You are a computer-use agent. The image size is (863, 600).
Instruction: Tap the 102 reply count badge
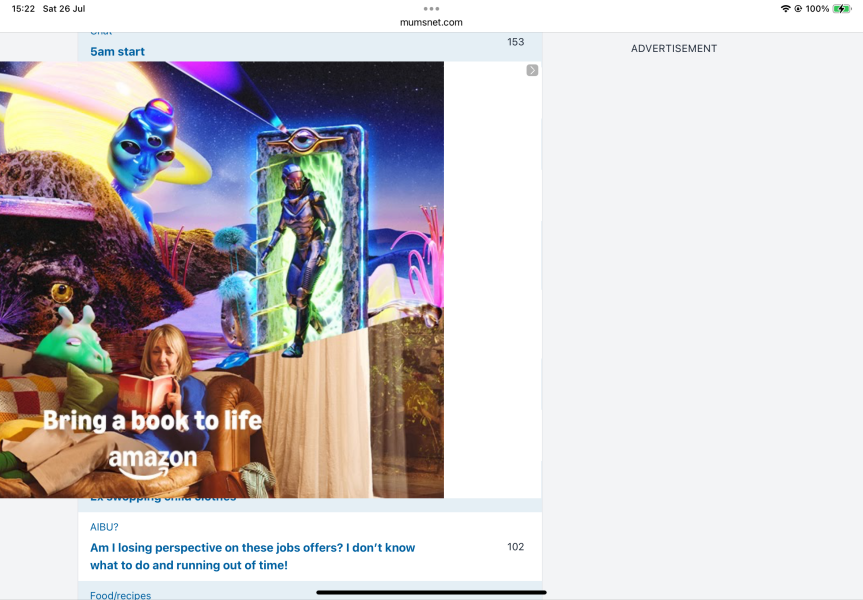coord(517,547)
